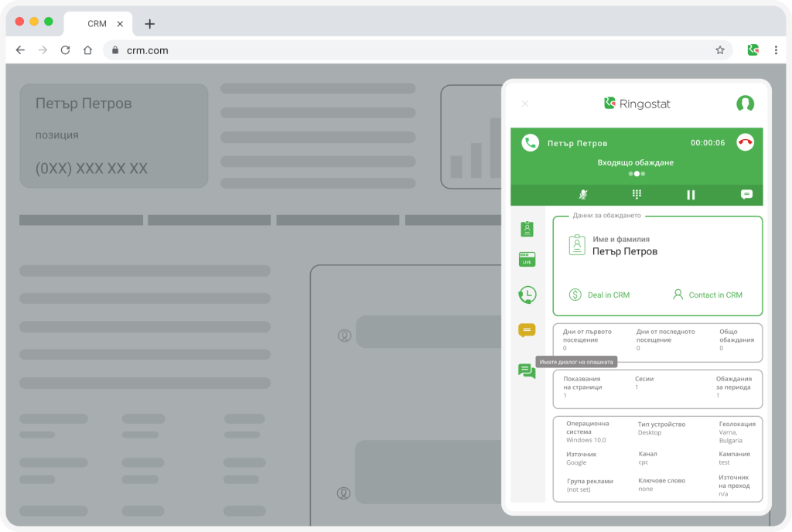The width and height of the screenshot is (792, 532).
Task: Bookmark this page with the star
Action: (720, 50)
